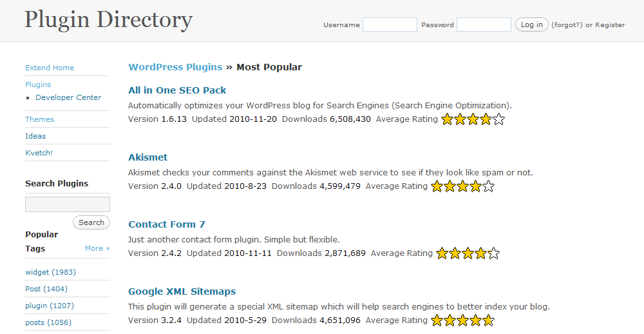Open the Themes sidebar section
This screenshot has width=644, height=334.
[39, 119]
